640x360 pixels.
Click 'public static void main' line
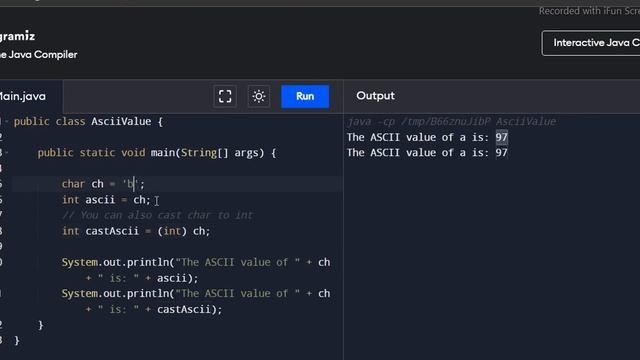click(157, 153)
